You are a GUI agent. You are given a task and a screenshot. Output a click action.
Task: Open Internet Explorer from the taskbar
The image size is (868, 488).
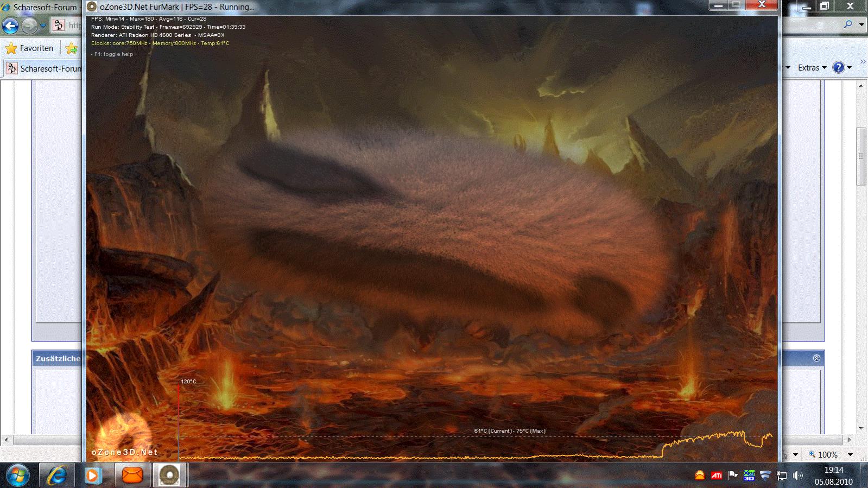[56, 476]
